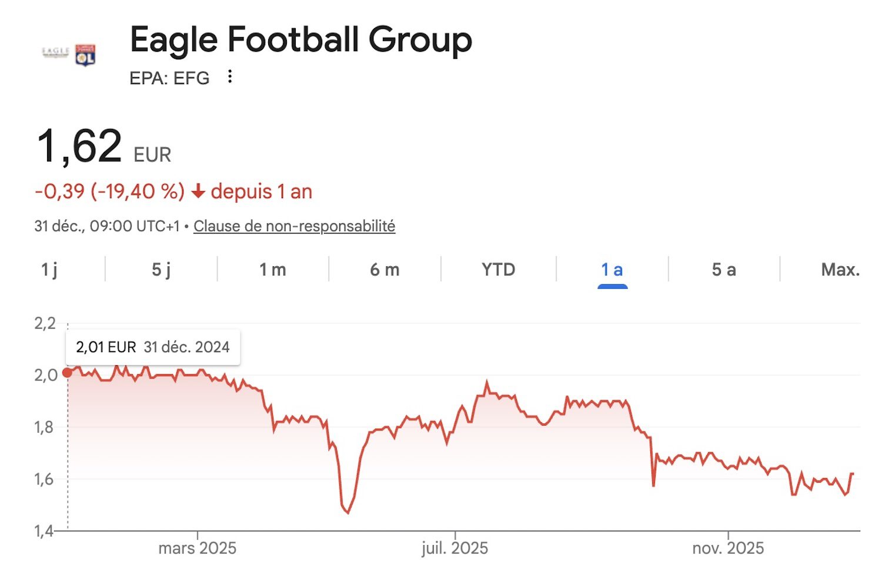Open the Clause de non-responsabilité link
Screen dimensions: 882x588
294,226
